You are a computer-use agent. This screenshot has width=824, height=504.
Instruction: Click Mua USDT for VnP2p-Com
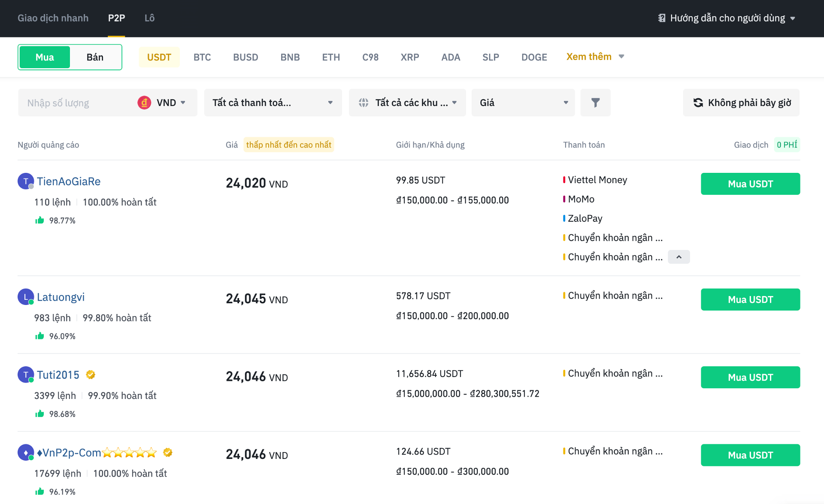pos(750,455)
